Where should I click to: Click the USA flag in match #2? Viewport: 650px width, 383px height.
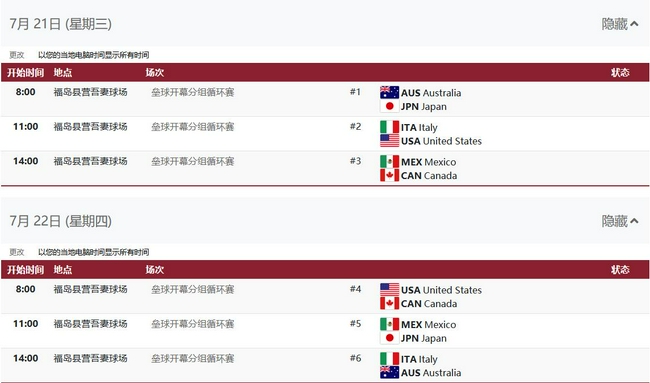(389, 141)
